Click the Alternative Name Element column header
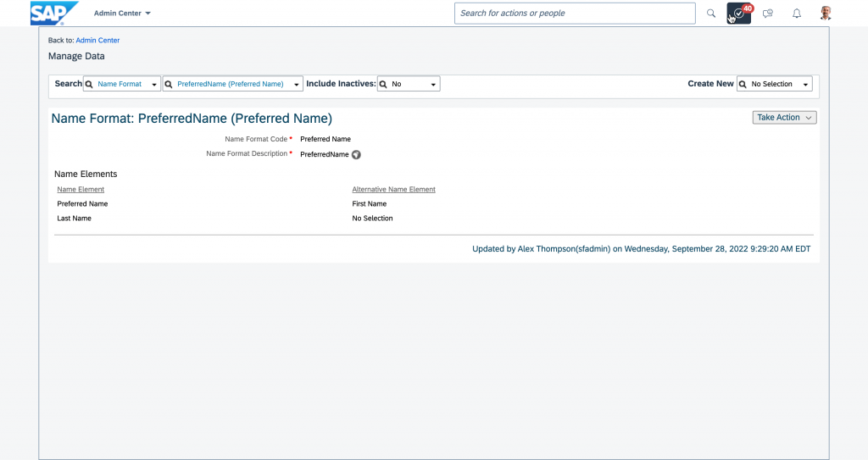This screenshot has width=868, height=460. tap(393, 189)
